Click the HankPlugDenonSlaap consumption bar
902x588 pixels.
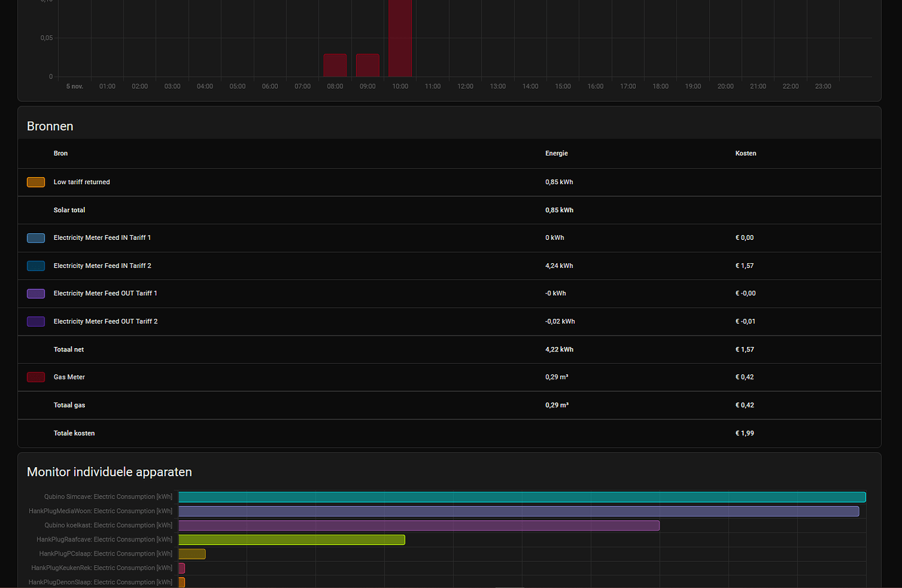pyautogui.click(x=182, y=582)
